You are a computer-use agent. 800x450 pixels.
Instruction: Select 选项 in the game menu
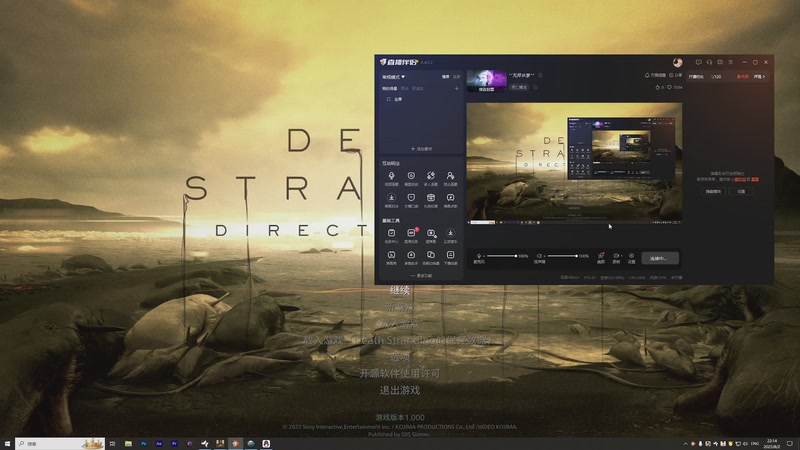click(400, 357)
